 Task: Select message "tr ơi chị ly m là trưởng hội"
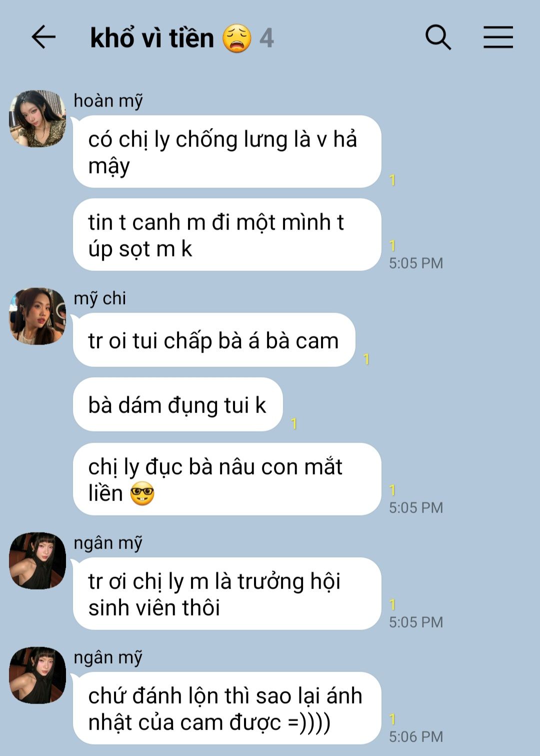pyautogui.click(x=227, y=593)
